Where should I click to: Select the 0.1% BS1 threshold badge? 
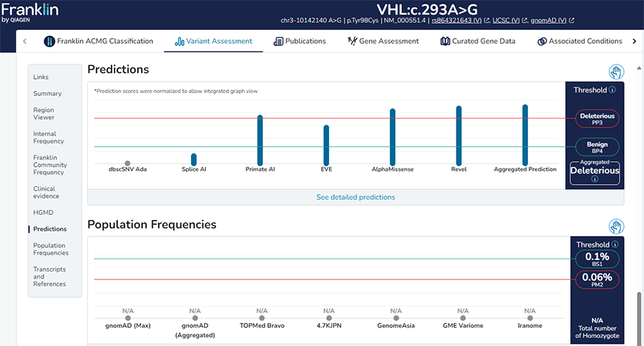click(x=597, y=259)
